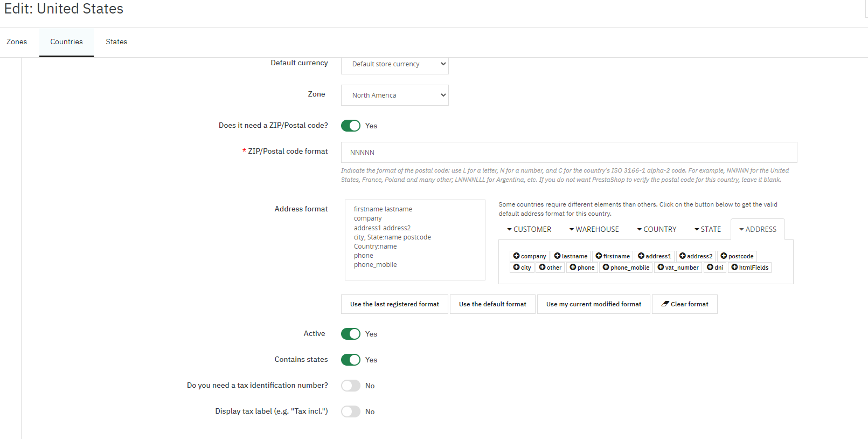The image size is (868, 439).
Task: Click the ZIP/Postal code format field
Action: [568, 153]
